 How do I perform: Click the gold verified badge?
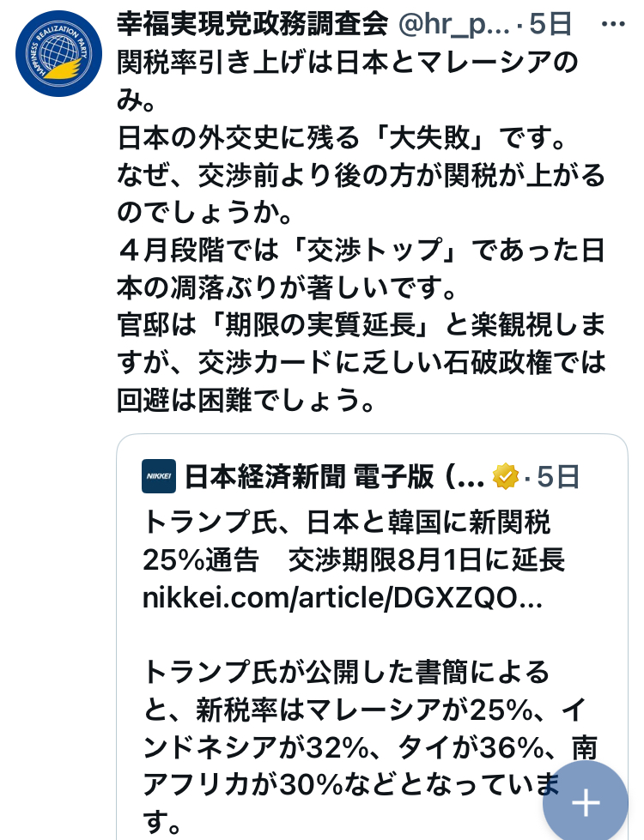tap(505, 476)
